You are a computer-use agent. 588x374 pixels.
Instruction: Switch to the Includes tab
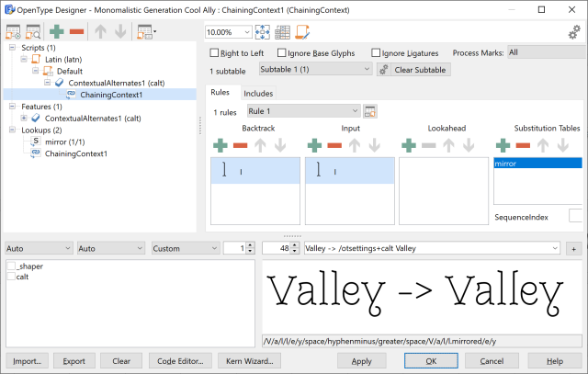pyautogui.click(x=258, y=93)
